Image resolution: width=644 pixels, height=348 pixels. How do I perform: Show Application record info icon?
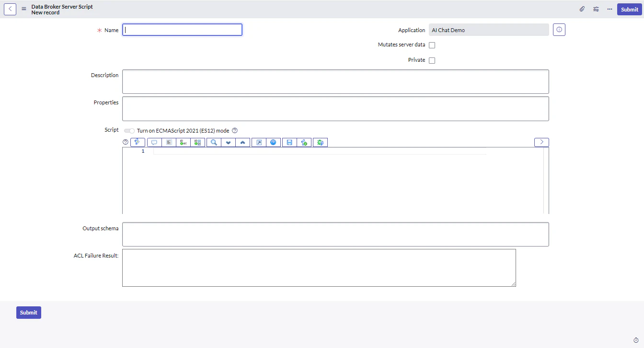[x=559, y=30]
